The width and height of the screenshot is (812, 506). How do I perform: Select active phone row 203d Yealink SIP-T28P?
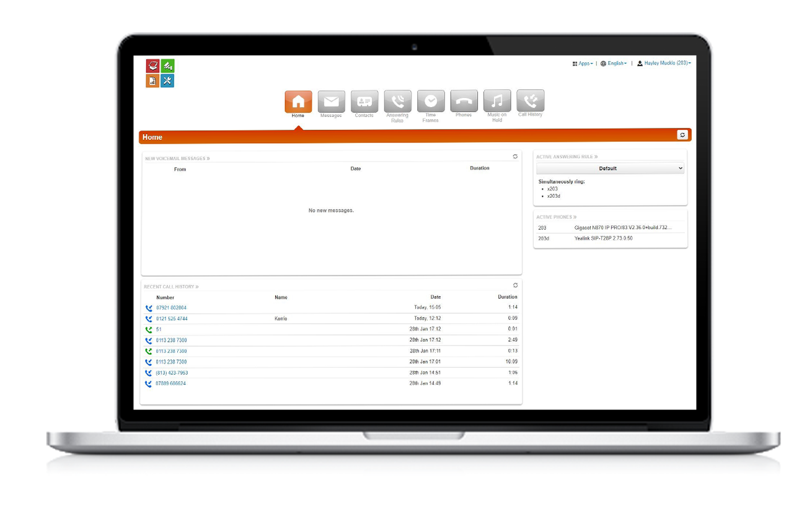point(611,238)
